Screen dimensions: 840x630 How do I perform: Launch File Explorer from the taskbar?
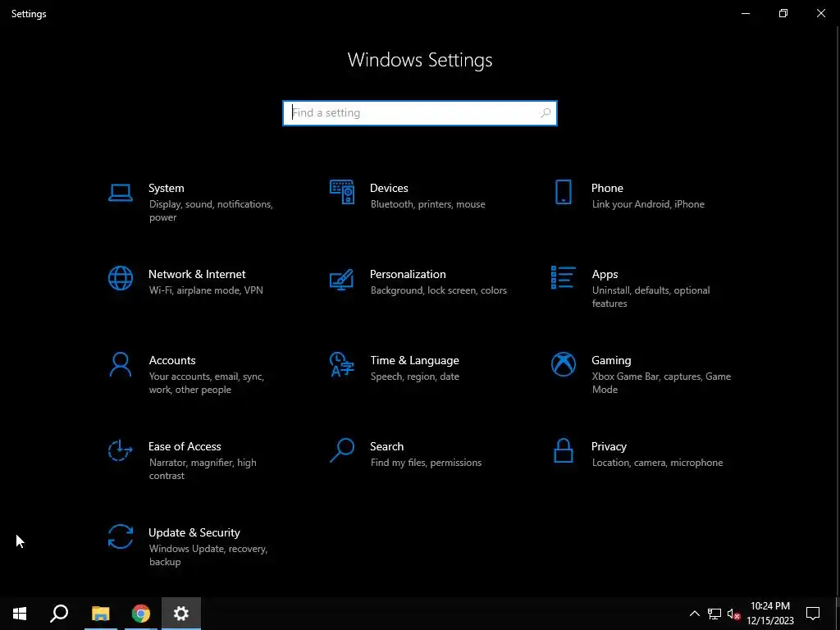click(100, 614)
